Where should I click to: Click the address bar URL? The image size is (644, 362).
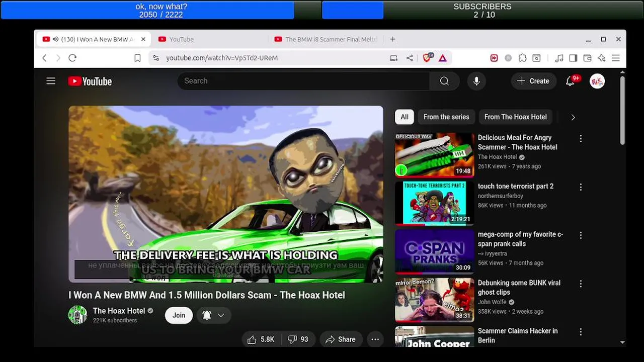pos(222,58)
